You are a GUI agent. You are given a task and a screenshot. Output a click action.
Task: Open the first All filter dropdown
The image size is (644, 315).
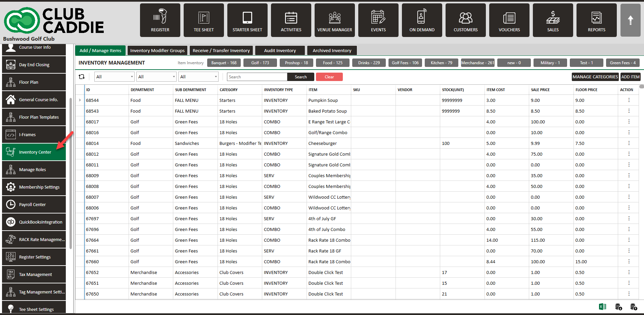click(114, 77)
